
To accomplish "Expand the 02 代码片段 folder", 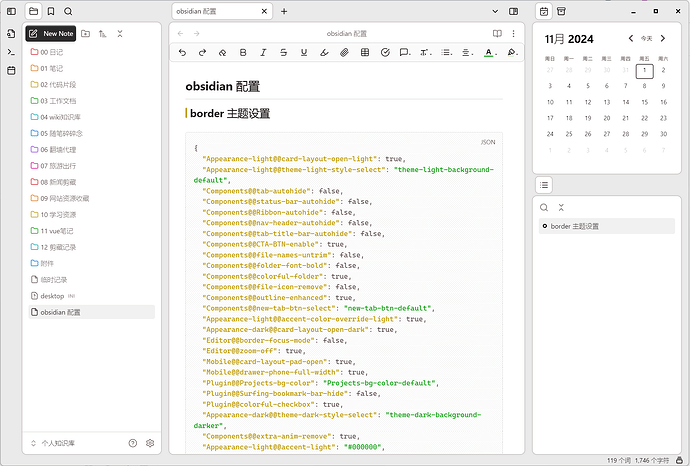I will pos(92,84).
